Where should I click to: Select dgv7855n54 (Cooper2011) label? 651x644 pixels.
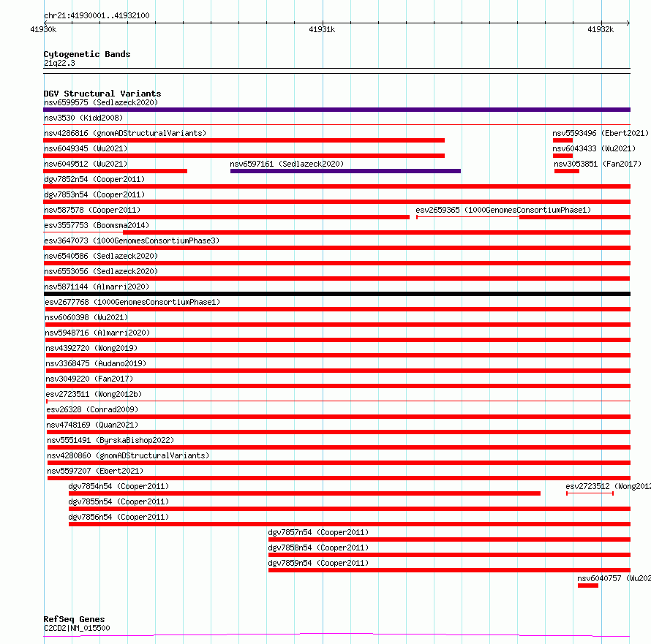click(118, 501)
